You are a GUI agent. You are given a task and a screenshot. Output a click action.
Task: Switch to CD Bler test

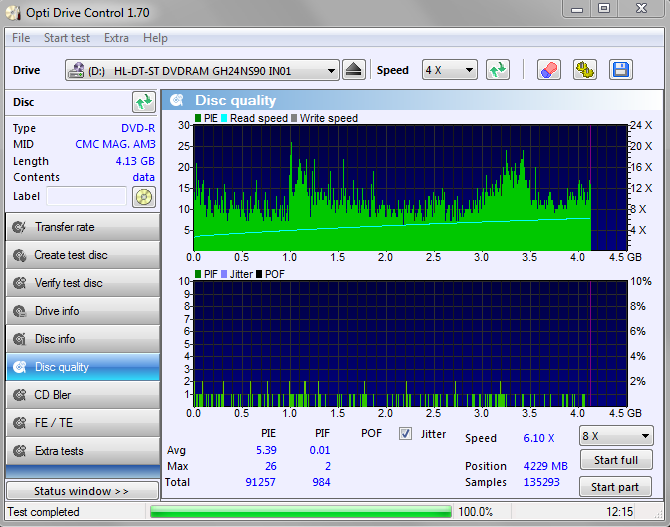[x=83, y=395]
